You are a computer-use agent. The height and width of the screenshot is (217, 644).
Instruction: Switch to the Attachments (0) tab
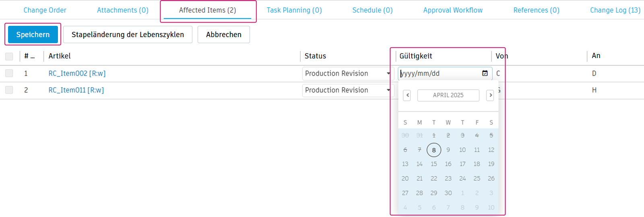[123, 10]
